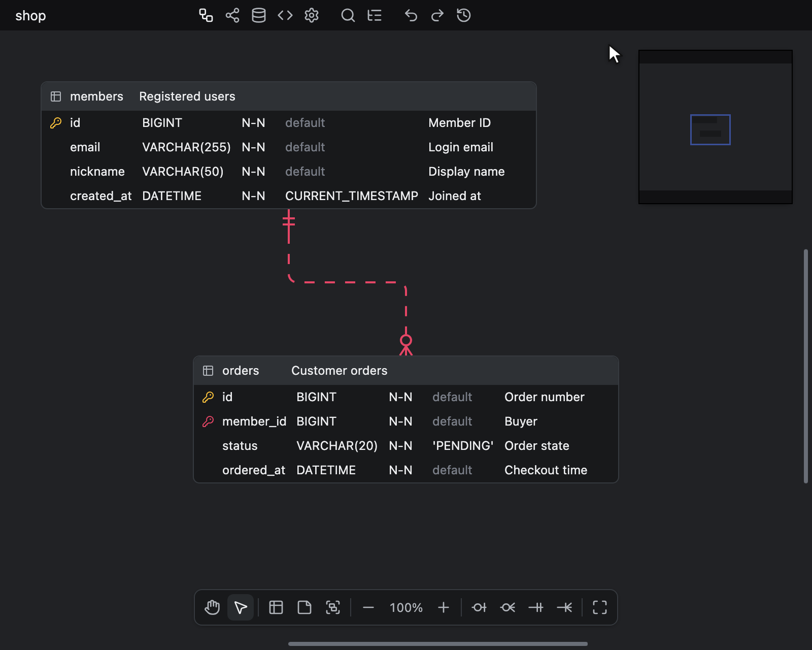Click the minimap viewport thumbnail
This screenshot has height=650, width=812.
710,129
